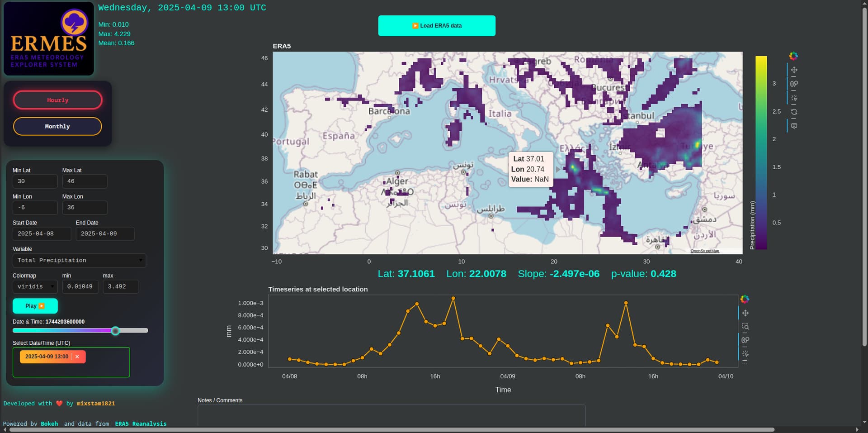Select the Pan tool on ERA5 map toolbar
Viewport: 868px width, 433px height.
(794, 70)
